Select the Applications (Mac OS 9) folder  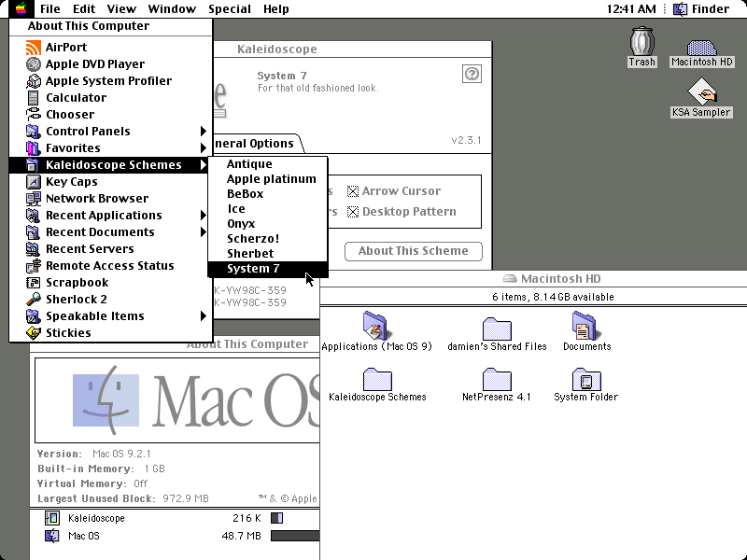click(x=376, y=326)
